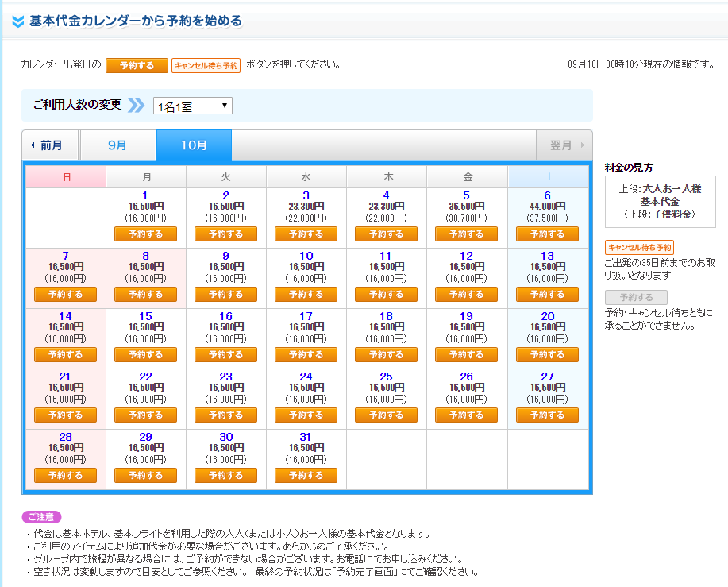Reserve October 22 departure
728x587 pixels.
click(146, 415)
